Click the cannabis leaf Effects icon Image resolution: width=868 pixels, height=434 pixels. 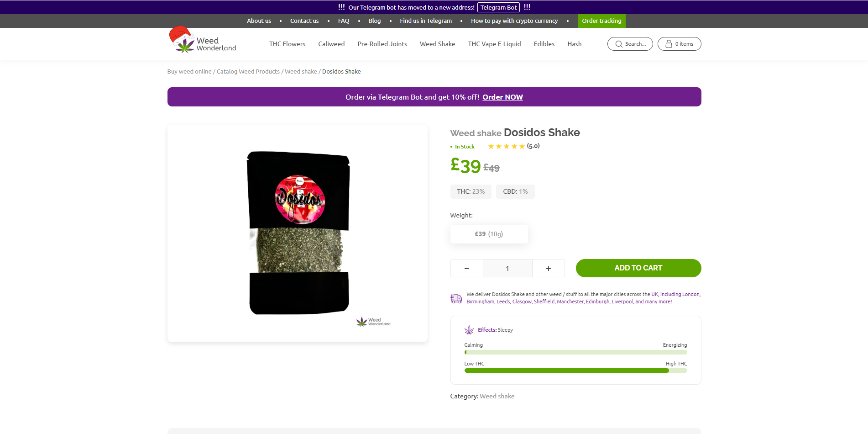(469, 330)
